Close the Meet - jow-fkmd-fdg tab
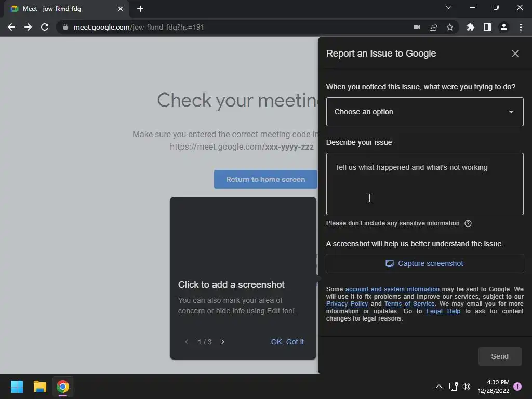 pos(121,9)
